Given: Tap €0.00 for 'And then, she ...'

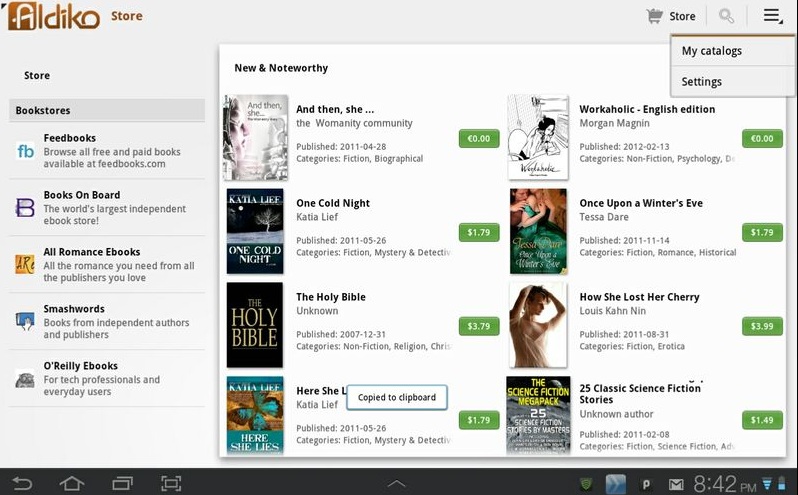Looking at the screenshot, I should coord(479,138).
